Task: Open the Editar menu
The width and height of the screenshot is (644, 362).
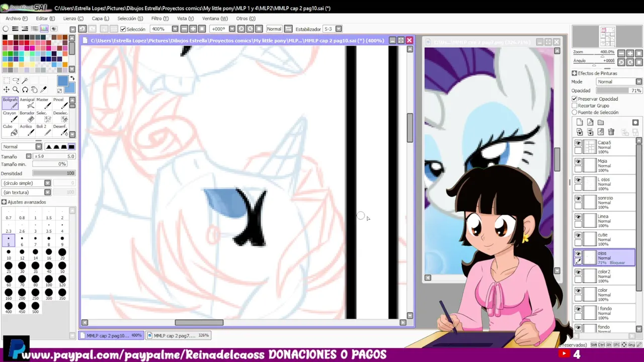Action: tap(45, 19)
